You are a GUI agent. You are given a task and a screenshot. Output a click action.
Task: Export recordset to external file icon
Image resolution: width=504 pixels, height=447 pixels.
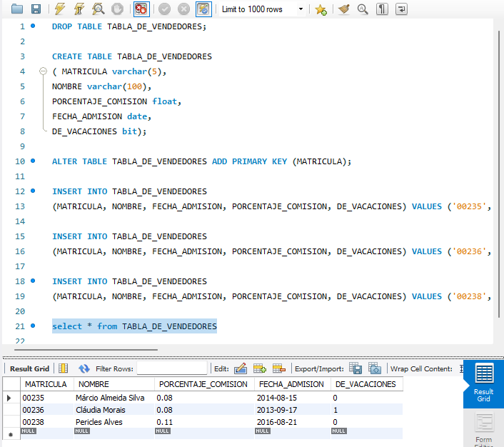[x=356, y=368]
